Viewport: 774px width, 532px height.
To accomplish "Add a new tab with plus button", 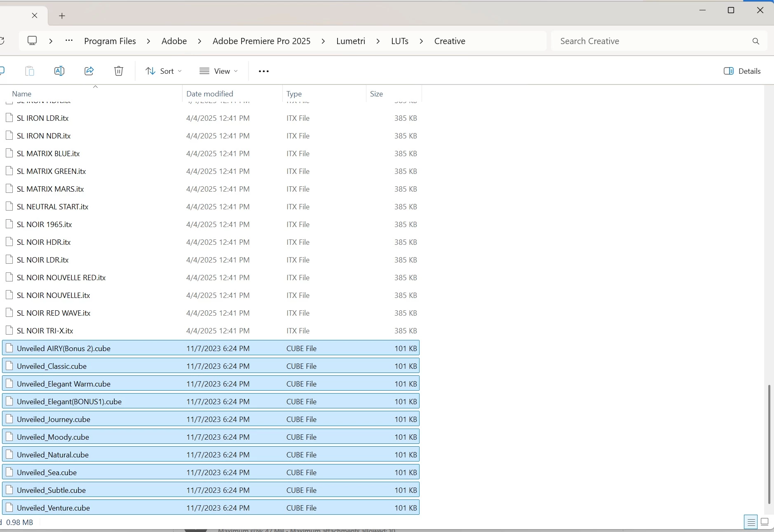I will (x=62, y=16).
